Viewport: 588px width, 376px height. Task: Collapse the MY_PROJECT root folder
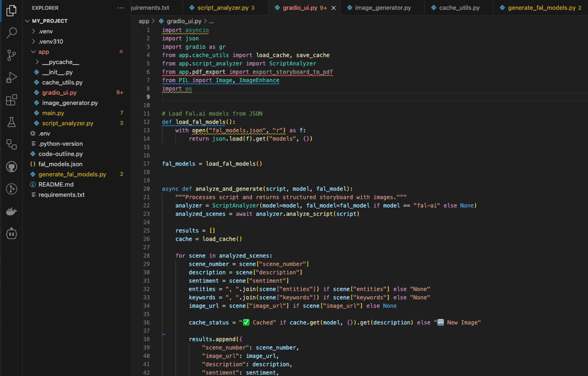point(28,21)
